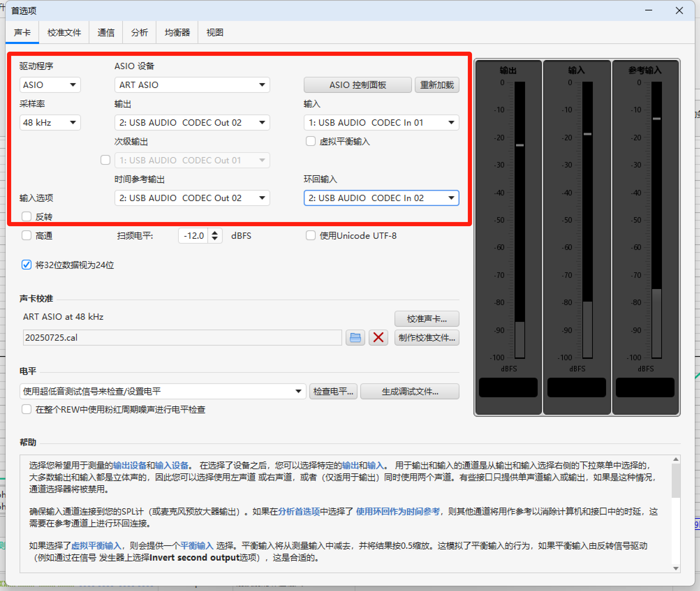The width and height of the screenshot is (700, 591).
Task: Open the 驱动程序 ASIO dropdown
Action: coord(50,85)
